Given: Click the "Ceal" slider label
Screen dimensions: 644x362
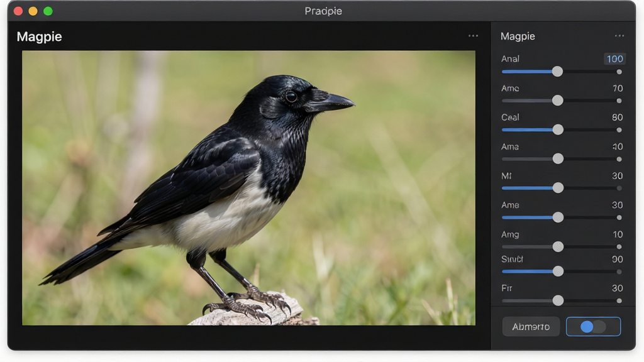Looking at the screenshot, I should tap(510, 118).
